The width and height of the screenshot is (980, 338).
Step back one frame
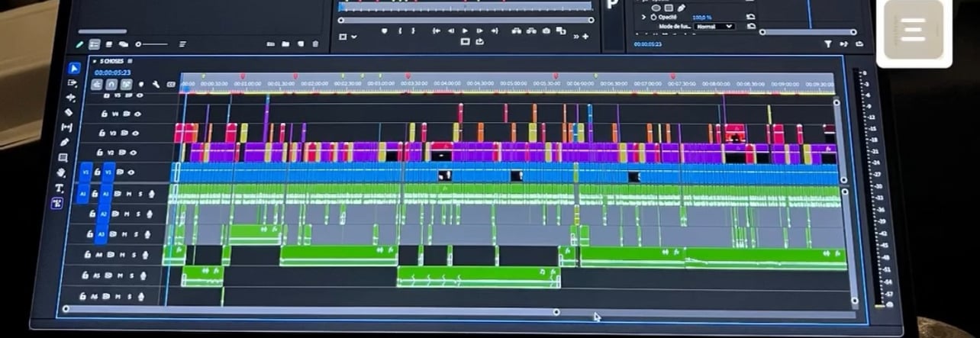click(451, 31)
